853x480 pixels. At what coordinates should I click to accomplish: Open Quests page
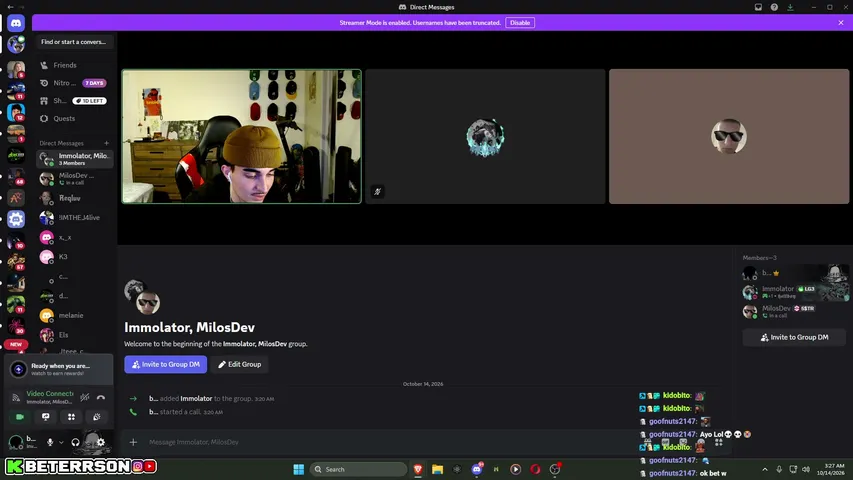click(75, 119)
